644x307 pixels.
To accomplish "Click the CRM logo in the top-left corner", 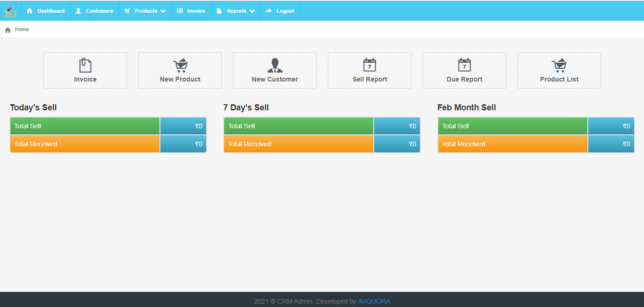I will pyautogui.click(x=10, y=11).
